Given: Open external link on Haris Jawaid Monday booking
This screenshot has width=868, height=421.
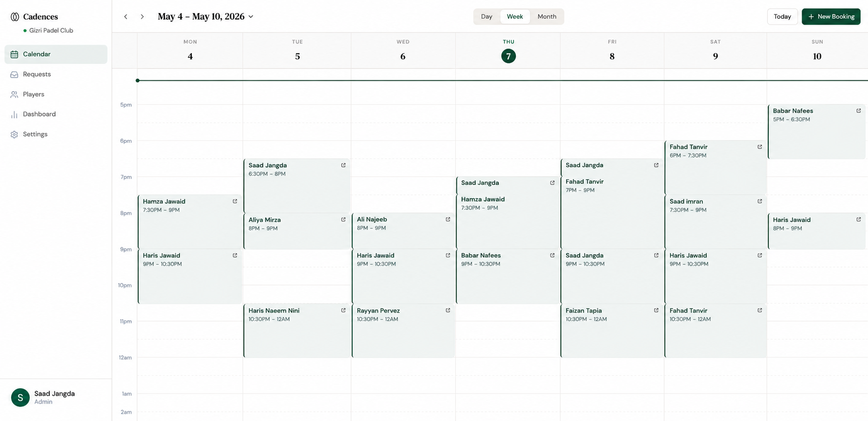Looking at the screenshot, I should [x=235, y=256].
